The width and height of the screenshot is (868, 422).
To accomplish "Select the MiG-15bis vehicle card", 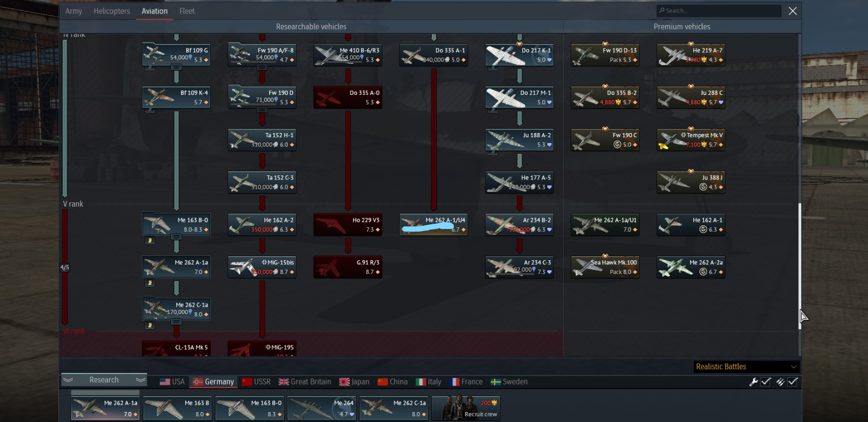I will (262, 267).
